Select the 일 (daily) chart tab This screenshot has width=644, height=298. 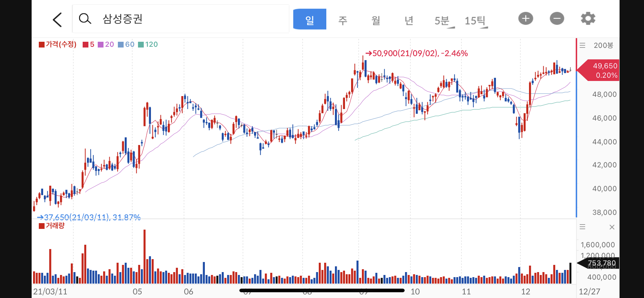click(x=310, y=19)
